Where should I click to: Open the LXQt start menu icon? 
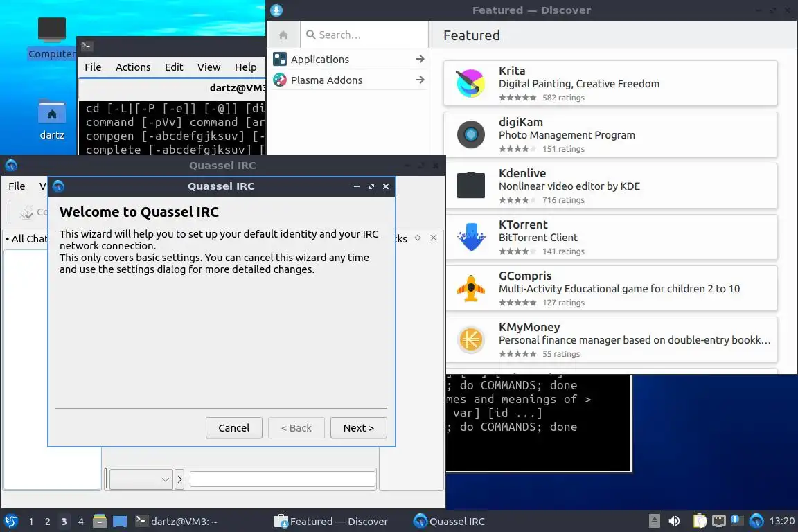coord(10,522)
